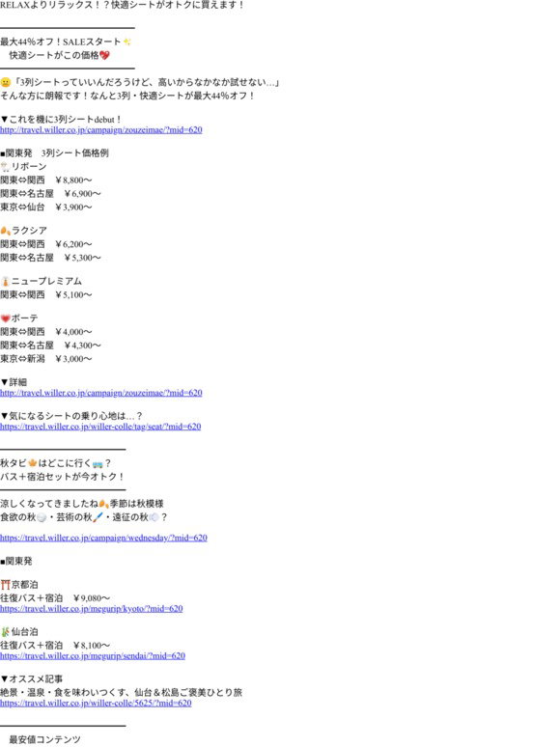The width and height of the screenshot is (560, 747).
Task: Click the paintbrush emoji after 芸術の秋
Action: pyautogui.click(x=98, y=517)
